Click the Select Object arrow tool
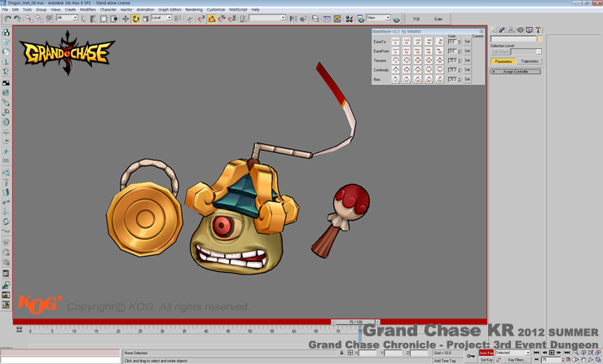603x364 pixels. [83, 18]
